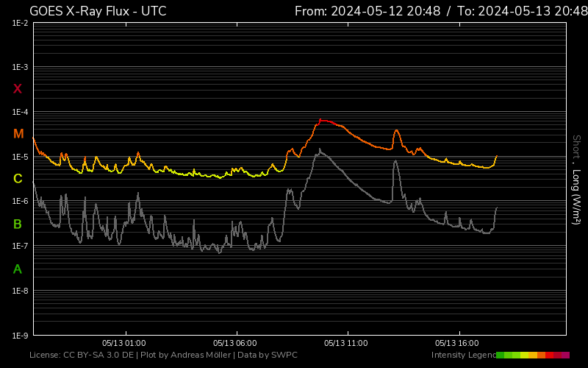
Task: Click the From: 2024-05-12 20:48 start date
Action: coord(367,11)
